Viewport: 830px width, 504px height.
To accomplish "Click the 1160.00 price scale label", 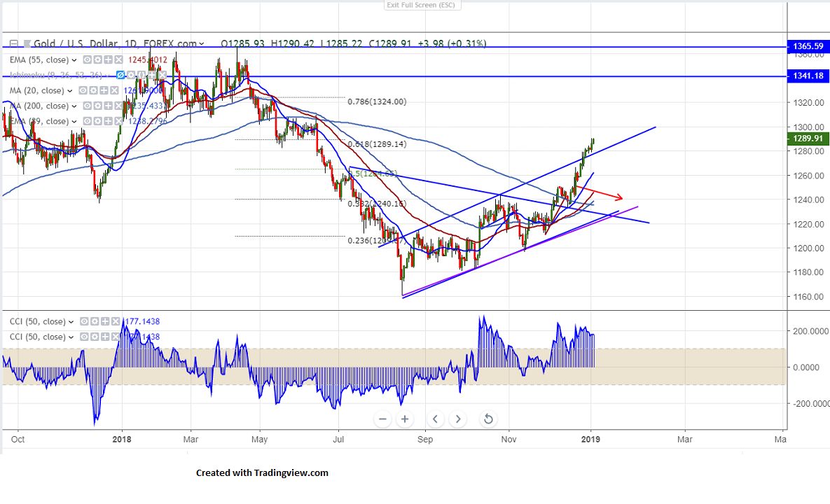I will [x=808, y=297].
